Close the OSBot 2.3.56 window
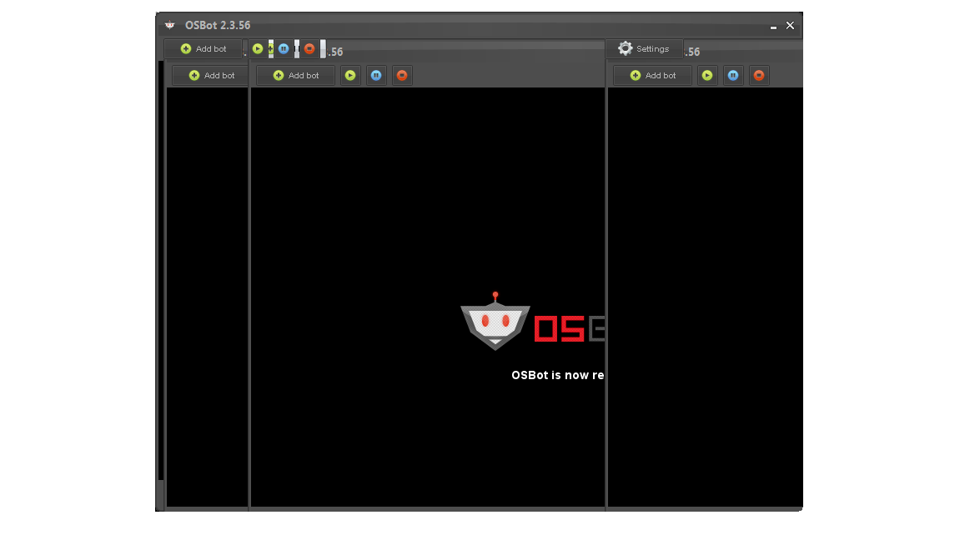This screenshot has height=540, width=980. pos(790,26)
